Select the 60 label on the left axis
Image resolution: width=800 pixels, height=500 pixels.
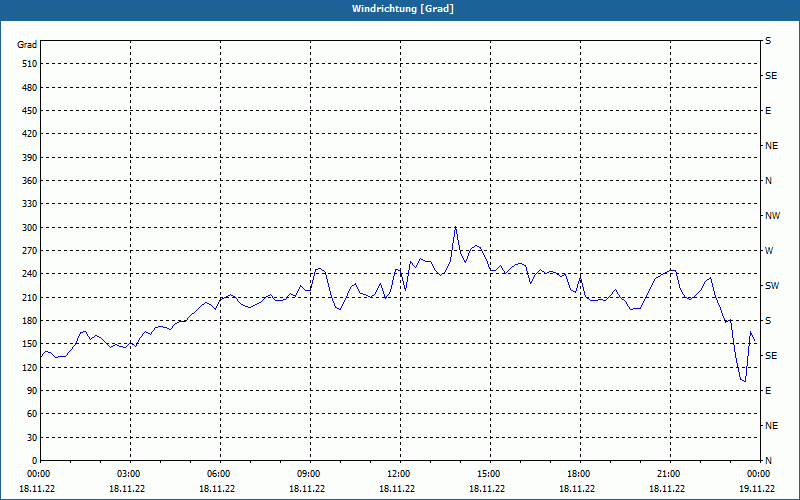[32, 414]
